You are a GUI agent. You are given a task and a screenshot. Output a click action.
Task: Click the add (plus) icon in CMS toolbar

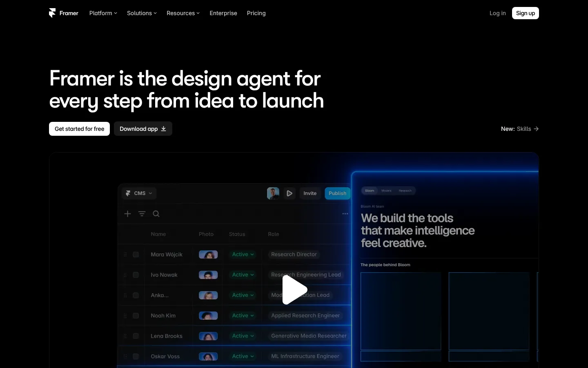coord(128,214)
